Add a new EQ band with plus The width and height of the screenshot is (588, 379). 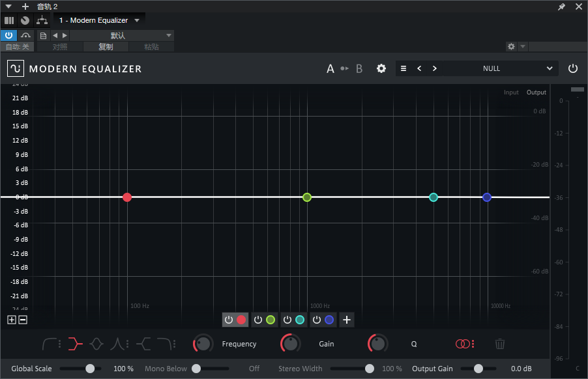tap(347, 320)
